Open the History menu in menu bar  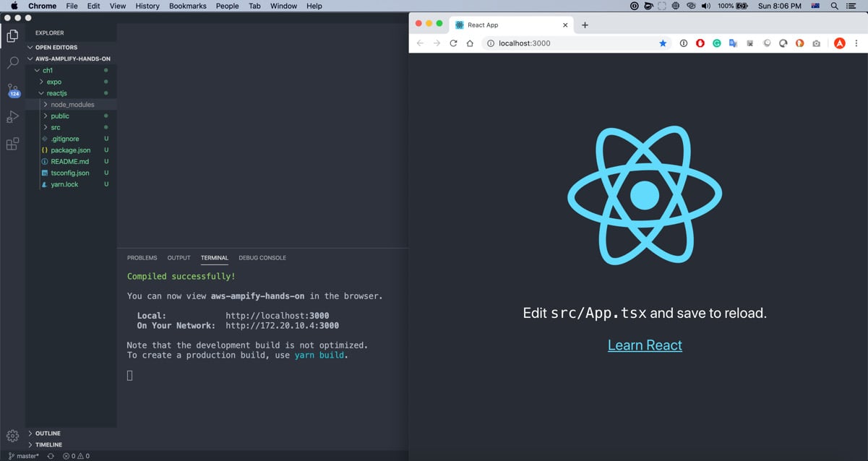point(147,6)
